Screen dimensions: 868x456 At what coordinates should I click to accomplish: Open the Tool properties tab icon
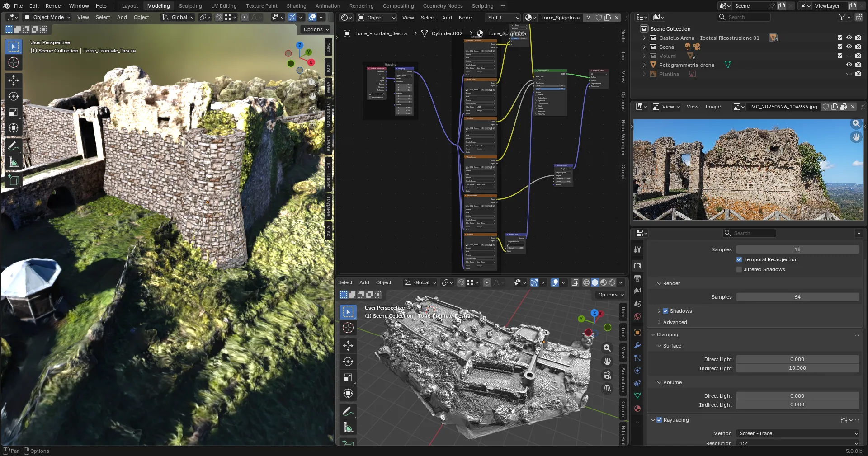pyautogui.click(x=637, y=249)
